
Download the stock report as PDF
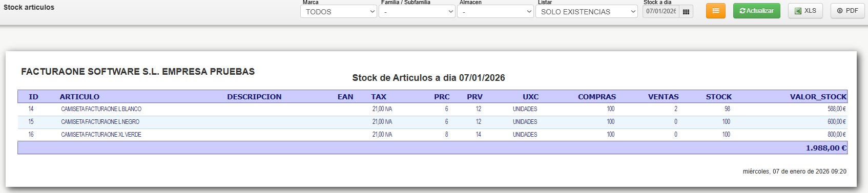point(848,11)
